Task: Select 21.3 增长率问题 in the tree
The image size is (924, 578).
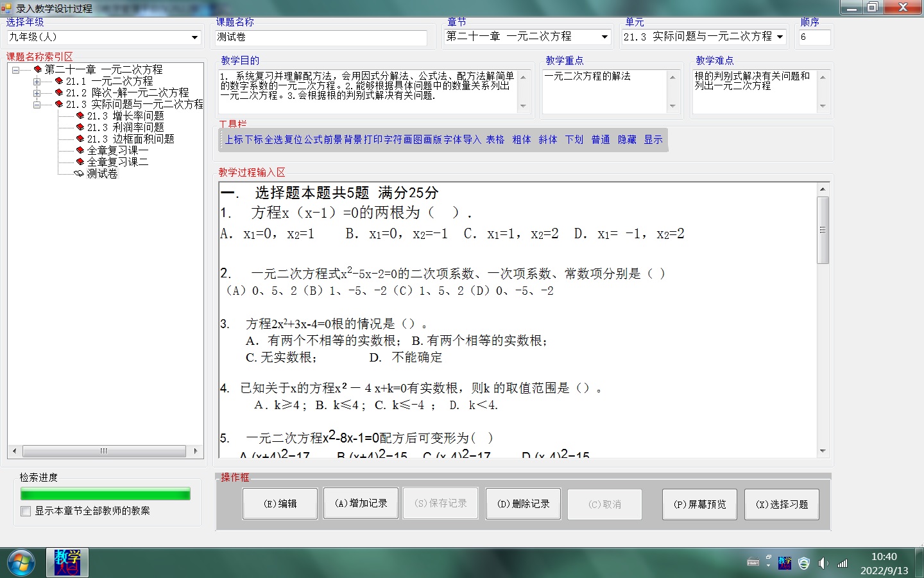Action: [126, 116]
